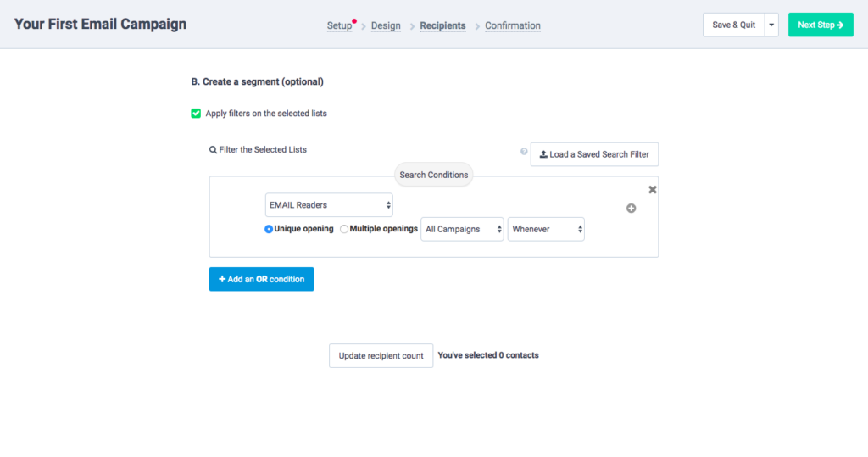Click the plus icon to add condition
This screenshot has width=868, height=457.
tap(631, 209)
